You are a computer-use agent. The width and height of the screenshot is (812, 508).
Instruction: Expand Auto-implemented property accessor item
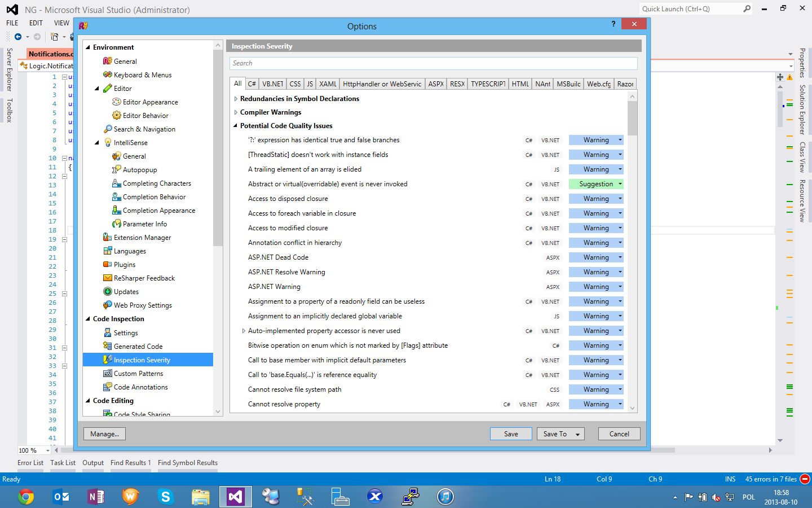[x=244, y=331]
